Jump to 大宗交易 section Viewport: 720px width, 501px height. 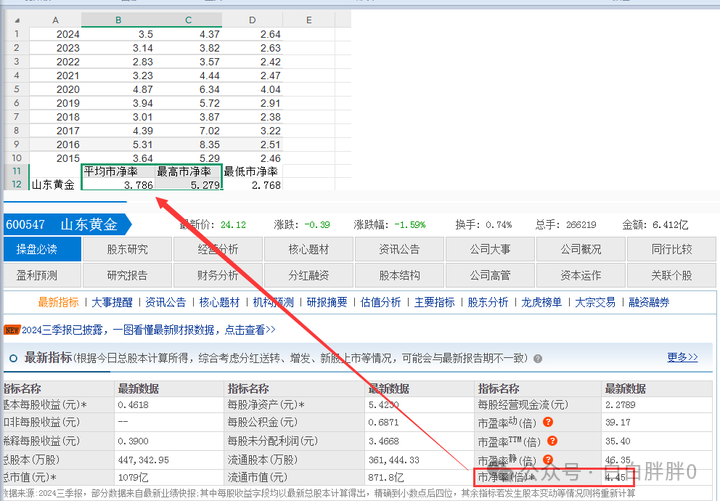pos(596,302)
